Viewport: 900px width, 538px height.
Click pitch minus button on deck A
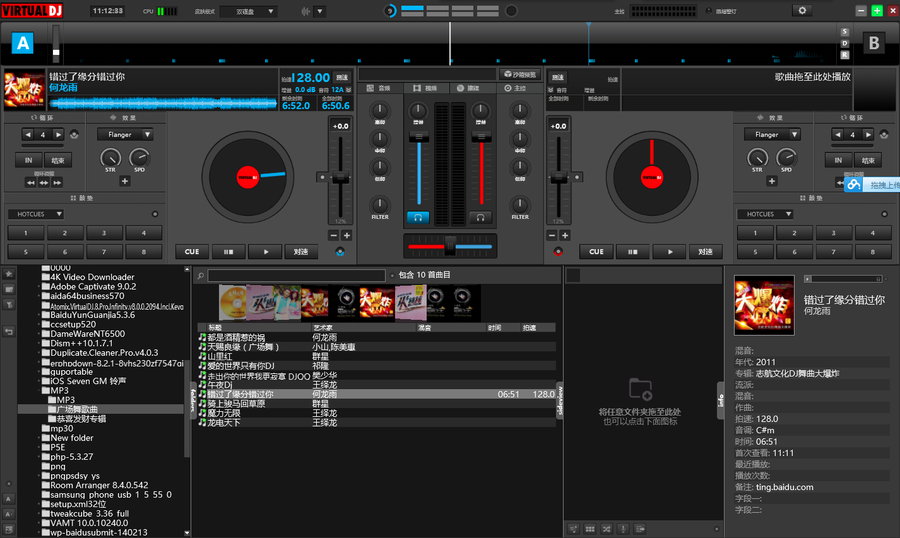click(x=333, y=235)
